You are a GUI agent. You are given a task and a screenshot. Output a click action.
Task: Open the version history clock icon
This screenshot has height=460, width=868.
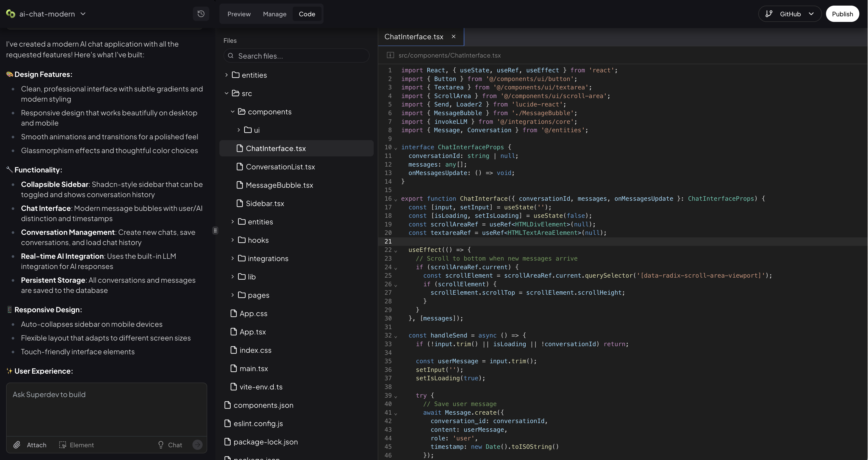point(201,13)
